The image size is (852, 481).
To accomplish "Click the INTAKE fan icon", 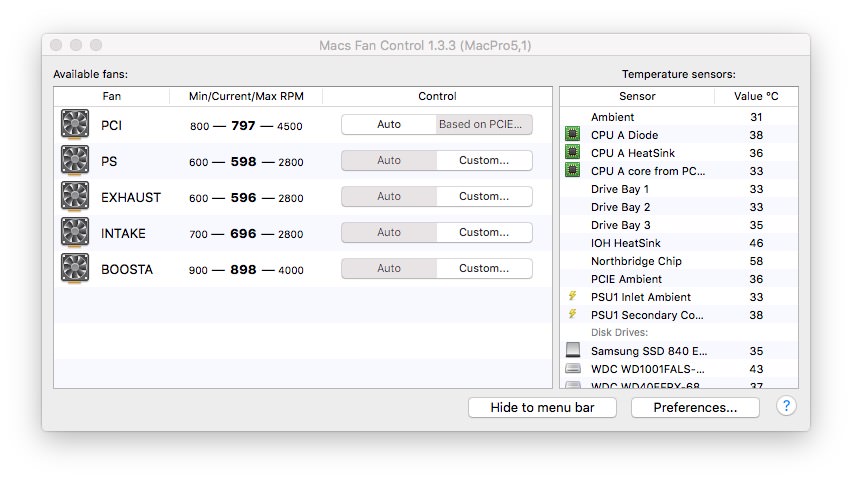I will pos(75,233).
